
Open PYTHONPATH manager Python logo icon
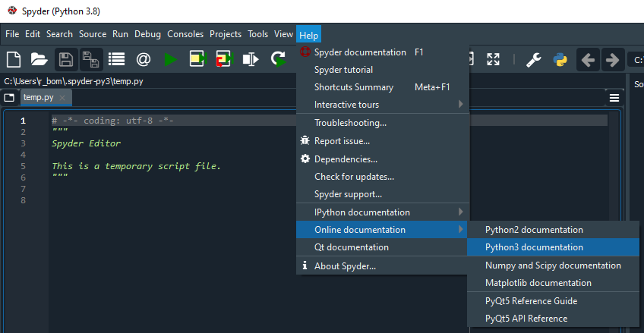pyautogui.click(x=560, y=60)
